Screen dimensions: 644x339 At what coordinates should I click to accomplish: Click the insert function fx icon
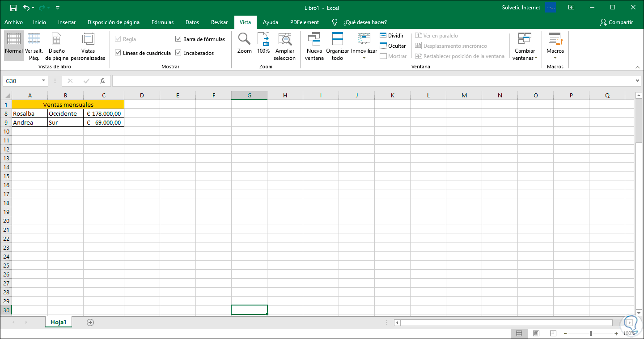tap(102, 81)
